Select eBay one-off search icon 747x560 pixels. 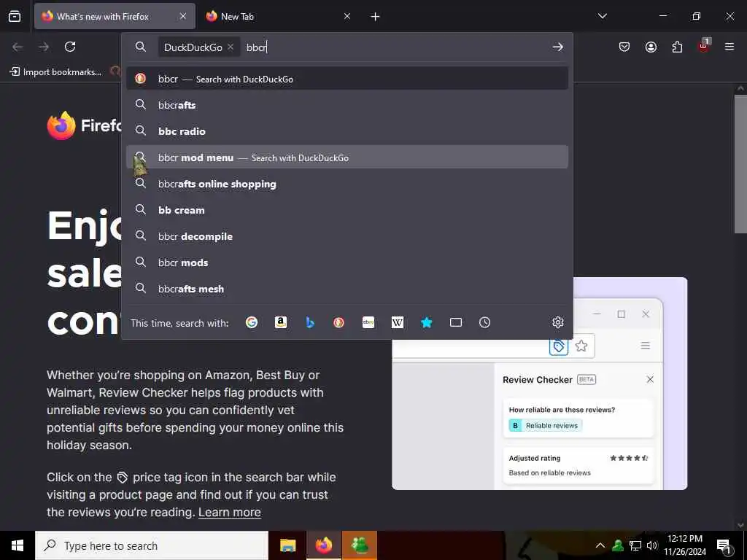[368, 322]
